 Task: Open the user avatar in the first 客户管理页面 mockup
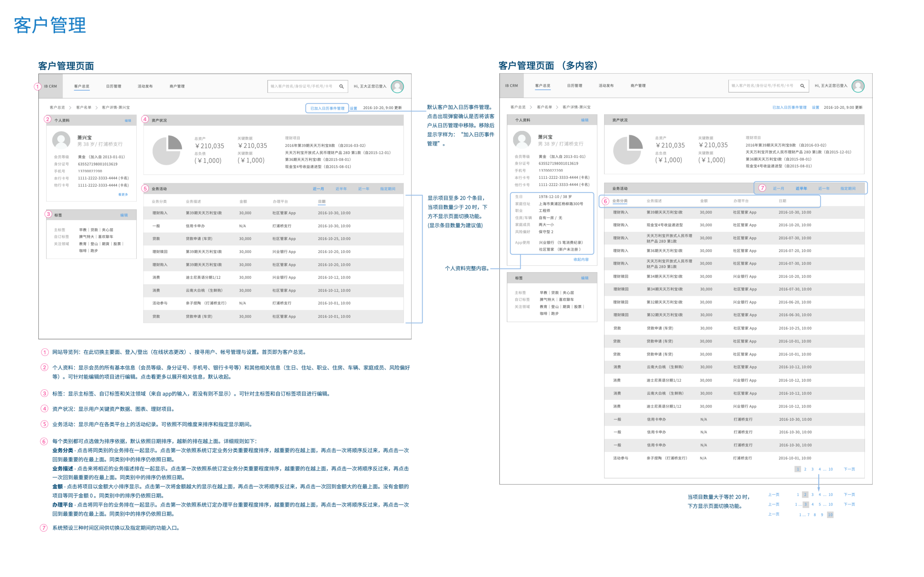397,87
